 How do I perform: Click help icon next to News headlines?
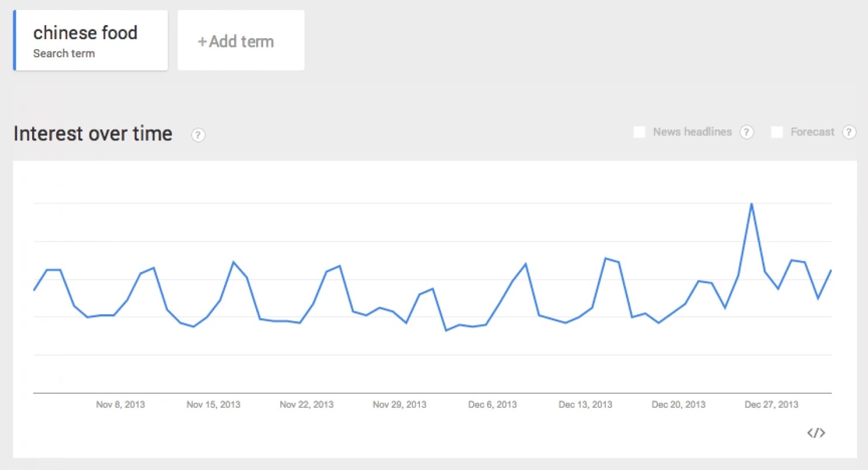point(746,132)
